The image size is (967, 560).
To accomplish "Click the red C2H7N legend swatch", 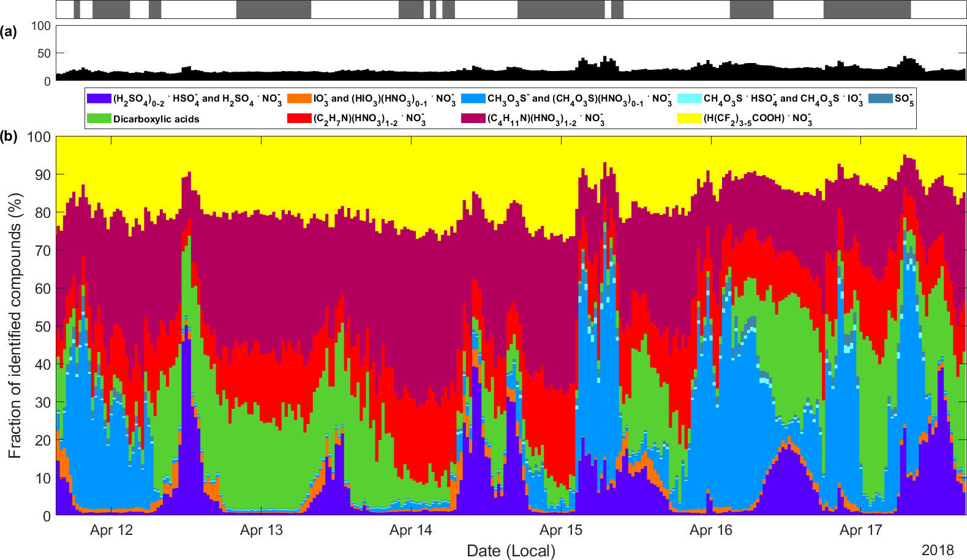I will click(x=299, y=118).
